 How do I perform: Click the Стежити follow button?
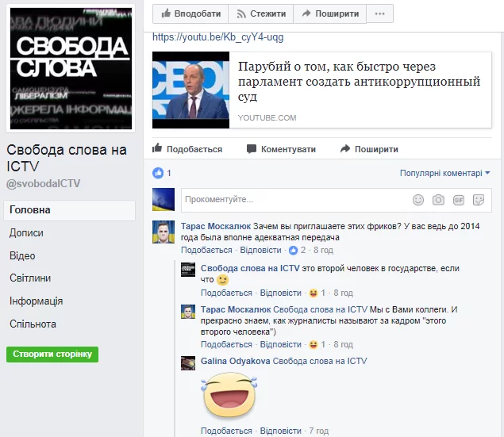(x=260, y=13)
